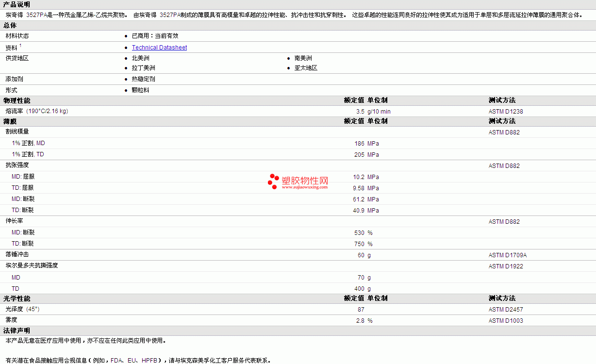Click the 10.2 MPa yield value
The width and height of the screenshot is (596, 364).
pos(366,177)
